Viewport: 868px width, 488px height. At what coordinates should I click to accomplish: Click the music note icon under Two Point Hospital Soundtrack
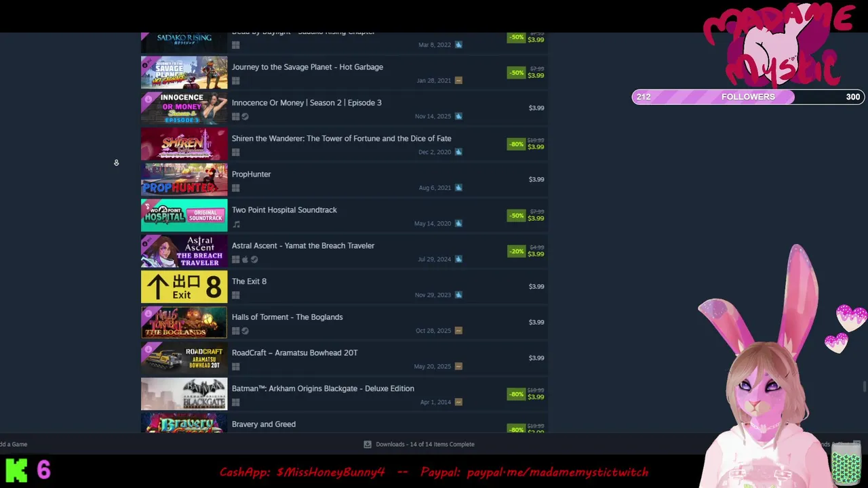[x=235, y=224]
